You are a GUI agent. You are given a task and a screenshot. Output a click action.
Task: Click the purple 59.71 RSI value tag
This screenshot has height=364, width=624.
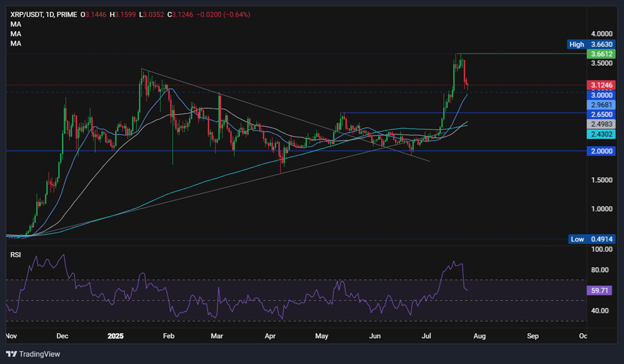coord(600,291)
